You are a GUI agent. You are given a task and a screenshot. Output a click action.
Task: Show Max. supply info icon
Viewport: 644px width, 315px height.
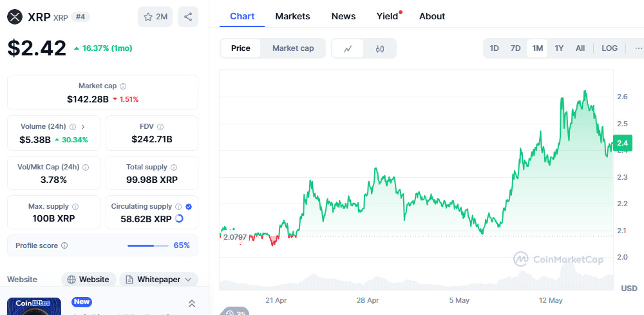75,207
